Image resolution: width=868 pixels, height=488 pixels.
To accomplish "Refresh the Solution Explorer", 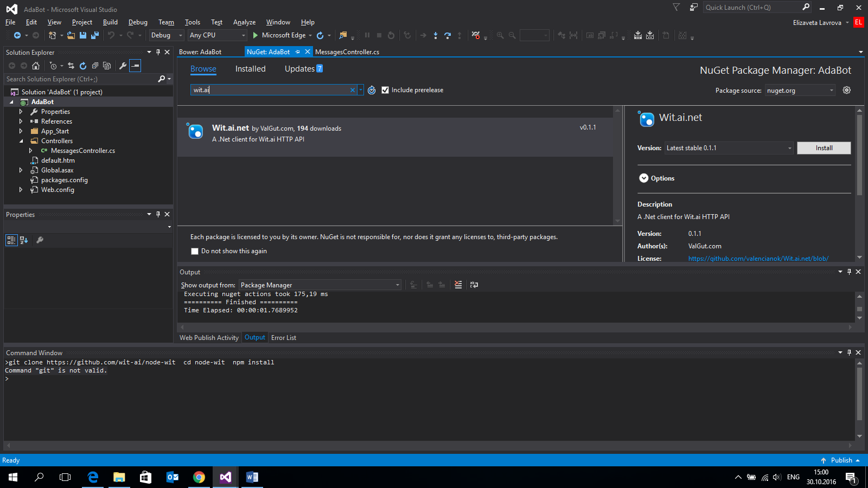I will [83, 66].
